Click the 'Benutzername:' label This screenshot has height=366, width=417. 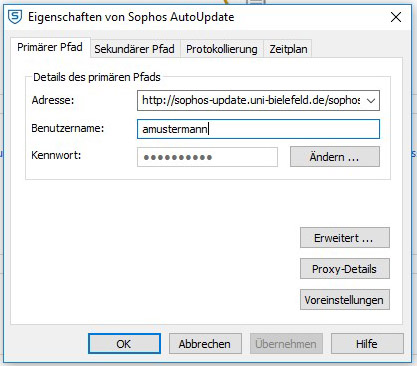(x=68, y=128)
